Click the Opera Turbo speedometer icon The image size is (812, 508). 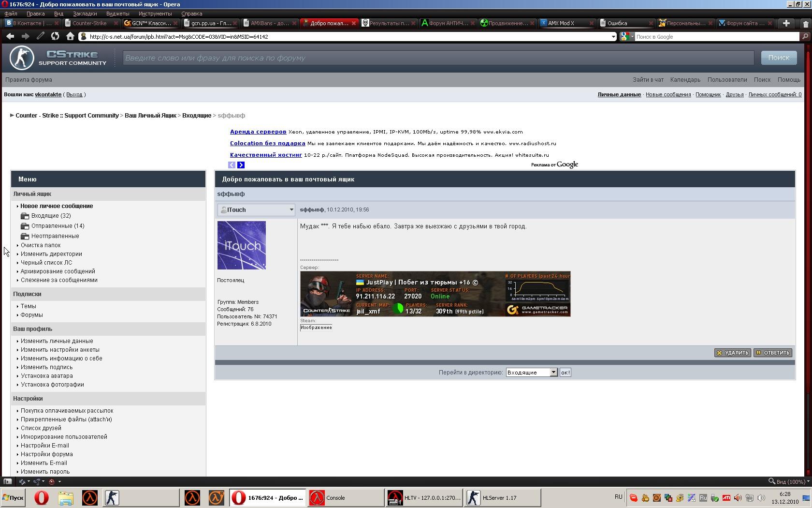(52, 481)
